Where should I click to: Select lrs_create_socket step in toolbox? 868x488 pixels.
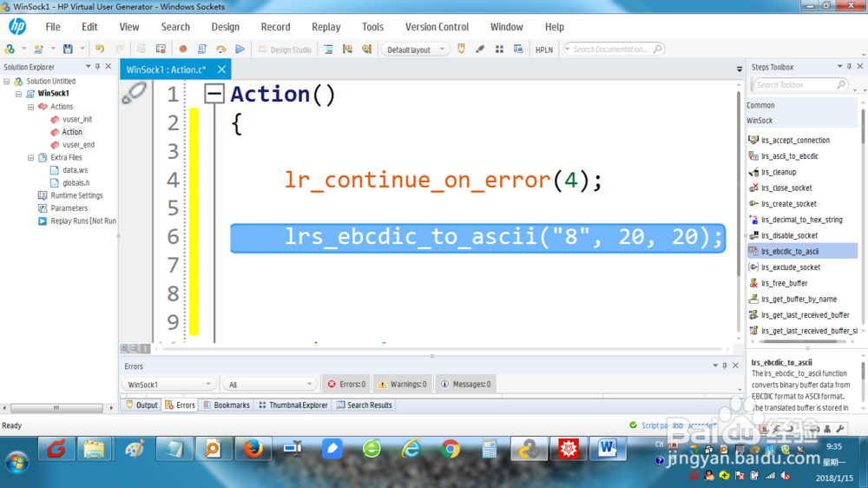[x=788, y=204]
